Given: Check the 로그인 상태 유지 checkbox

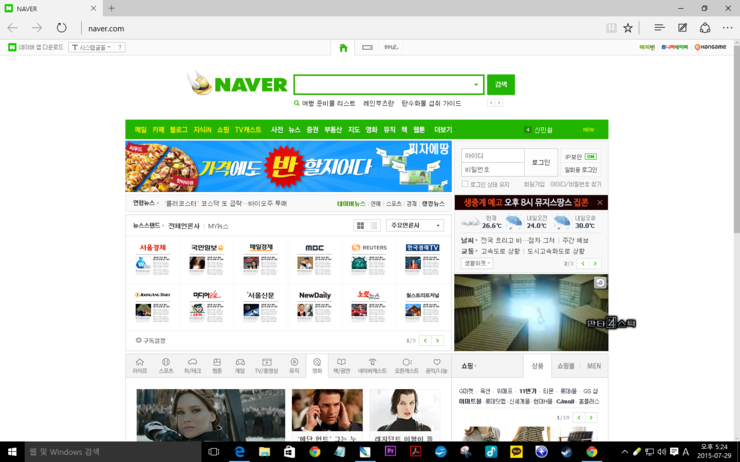Looking at the screenshot, I should [465, 184].
